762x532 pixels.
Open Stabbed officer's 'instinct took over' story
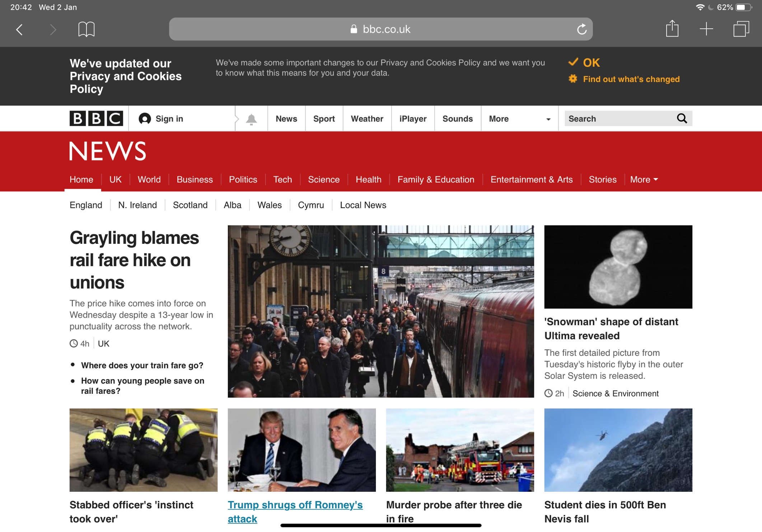(x=131, y=512)
